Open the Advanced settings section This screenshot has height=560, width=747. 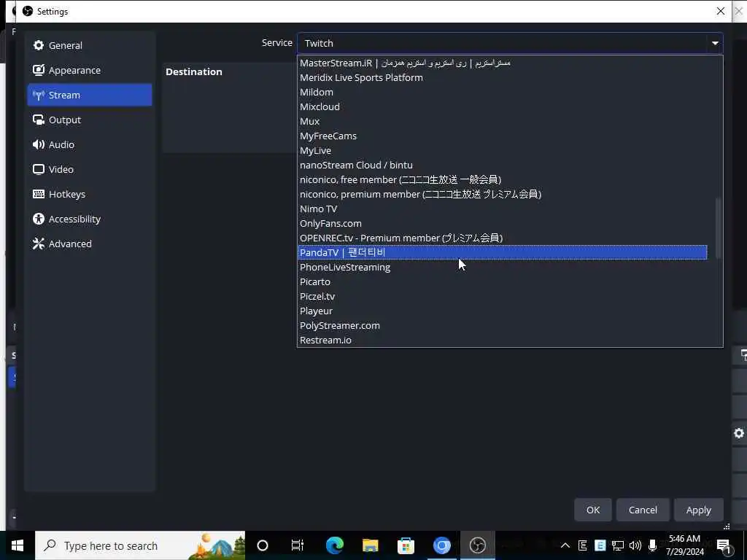coord(90,244)
